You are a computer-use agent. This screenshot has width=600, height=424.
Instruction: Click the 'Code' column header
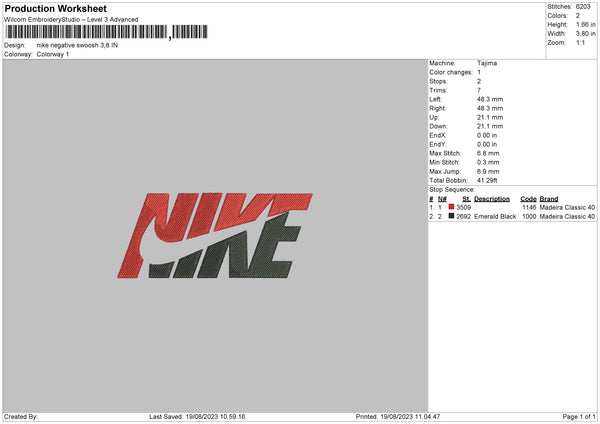coord(528,199)
